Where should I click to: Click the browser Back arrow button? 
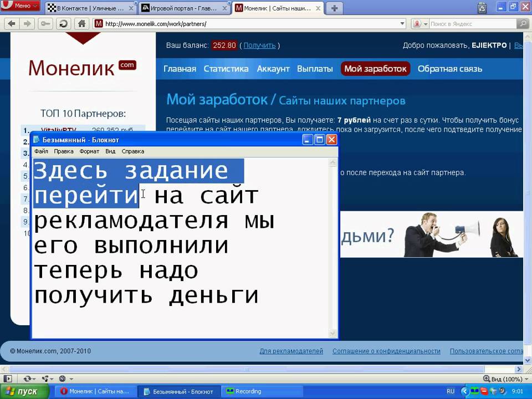12,24
